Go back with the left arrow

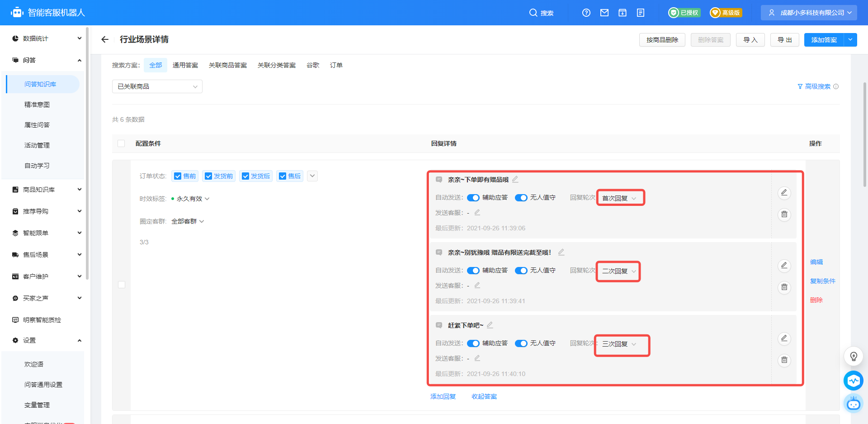105,39
